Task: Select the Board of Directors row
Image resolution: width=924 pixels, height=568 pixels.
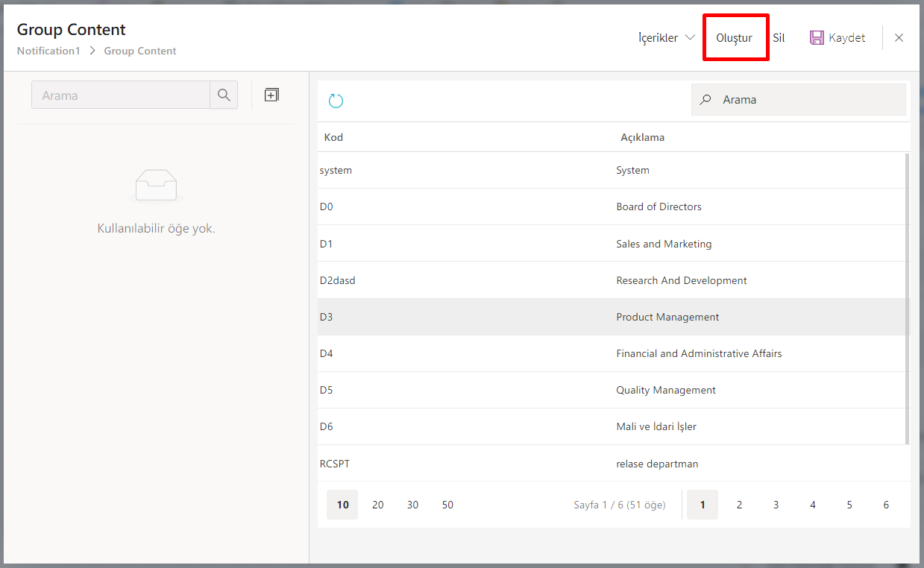Action: click(659, 206)
